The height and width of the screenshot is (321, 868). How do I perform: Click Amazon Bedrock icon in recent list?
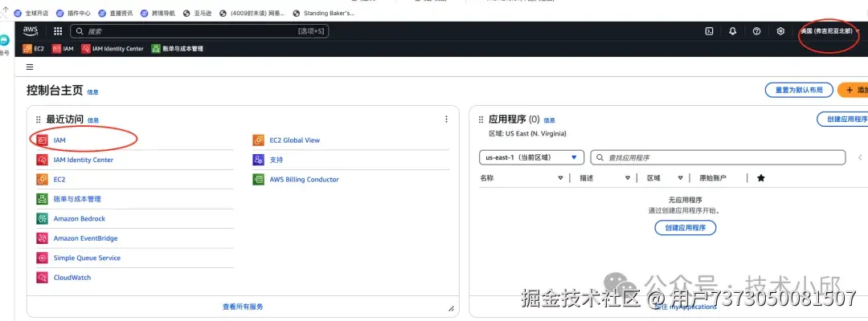[42, 219]
